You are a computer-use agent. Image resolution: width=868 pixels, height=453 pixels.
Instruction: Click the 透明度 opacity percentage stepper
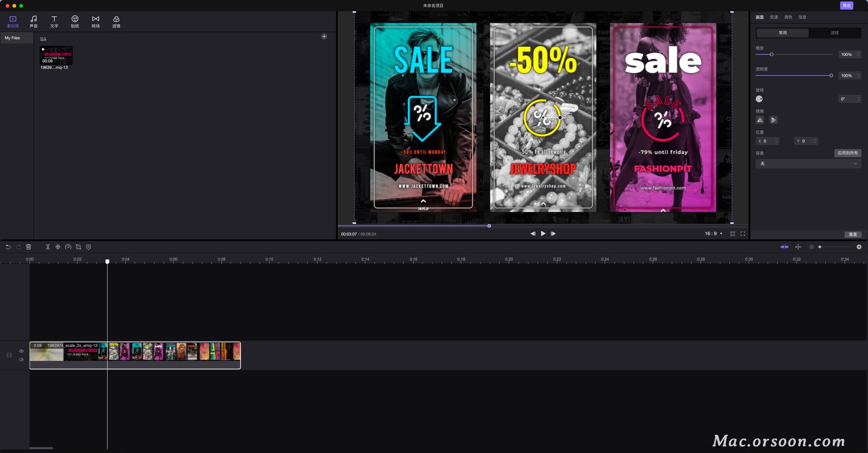858,76
